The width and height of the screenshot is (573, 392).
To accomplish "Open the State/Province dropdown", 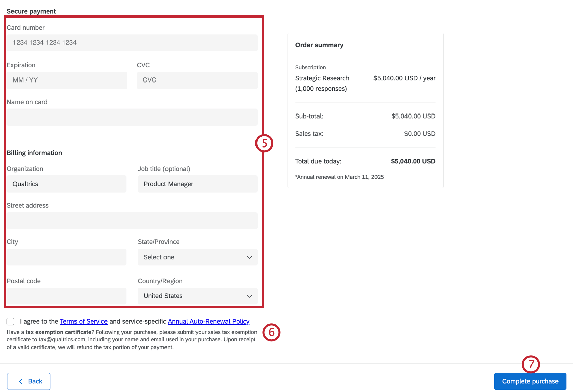I will [198, 257].
